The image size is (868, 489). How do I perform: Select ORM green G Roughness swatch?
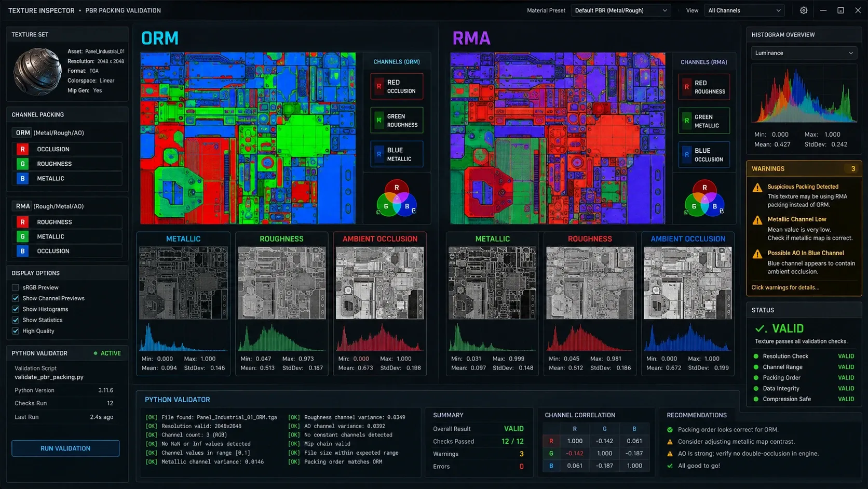point(22,164)
